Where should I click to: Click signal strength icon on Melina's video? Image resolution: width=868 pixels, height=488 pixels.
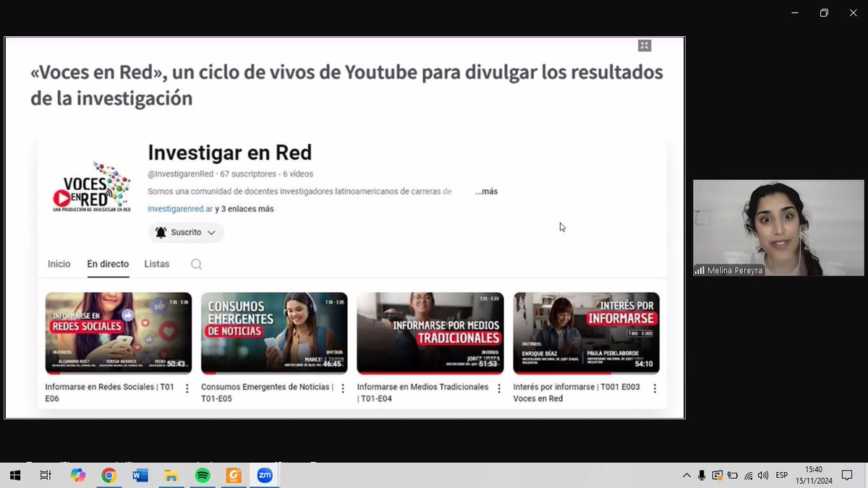click(x=699, y=270)
